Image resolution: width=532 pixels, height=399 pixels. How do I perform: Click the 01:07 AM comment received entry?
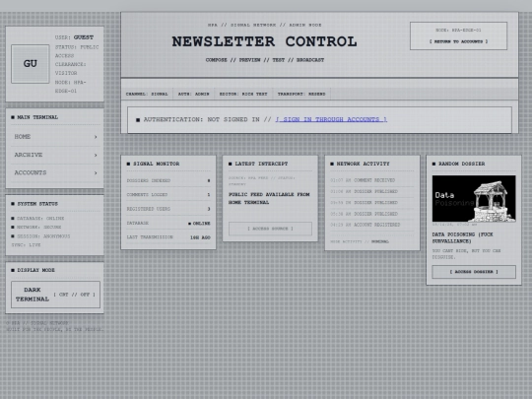pyautogui.click(x=371, y=180)
